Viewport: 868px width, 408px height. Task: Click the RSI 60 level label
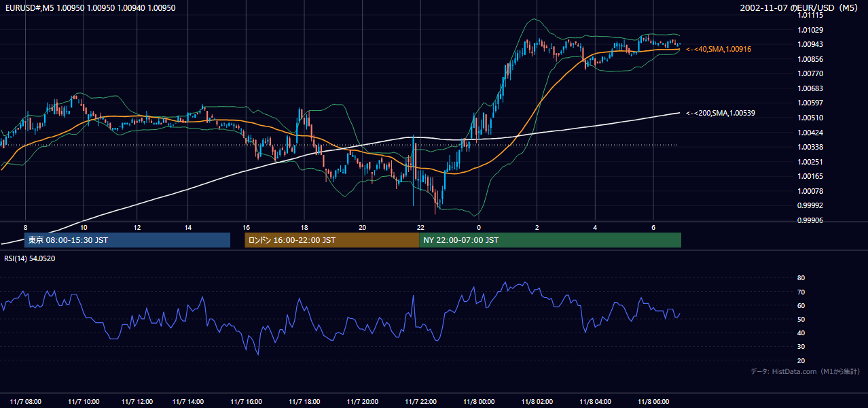point(801,305)
